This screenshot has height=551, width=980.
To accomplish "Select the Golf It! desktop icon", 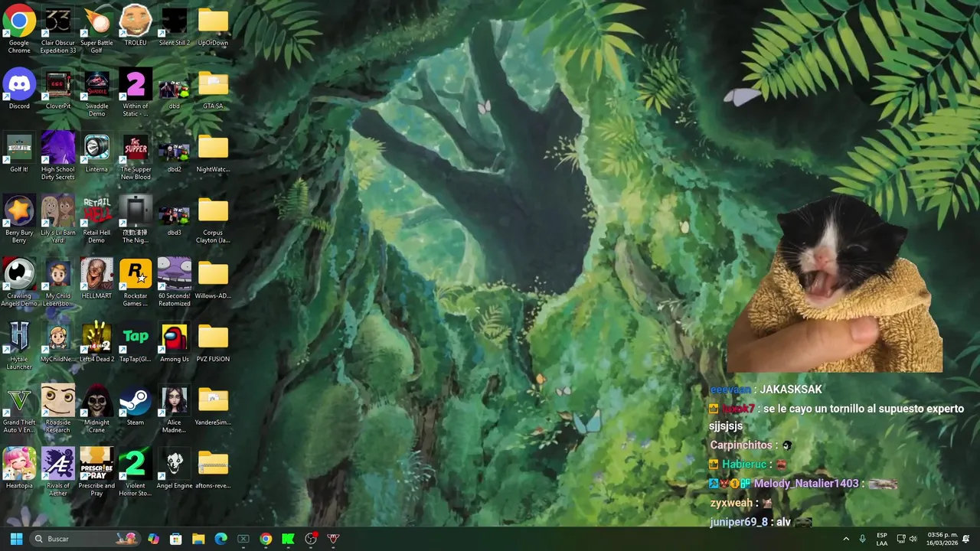I will (x=19, y=153).
